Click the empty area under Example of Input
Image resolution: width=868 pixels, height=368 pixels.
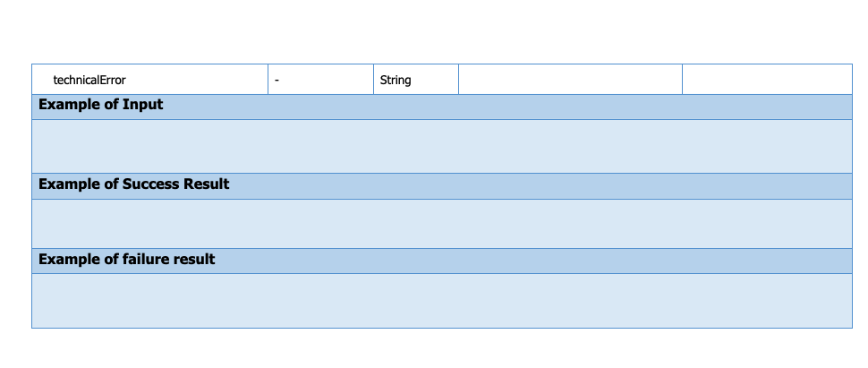coord(442,146)
